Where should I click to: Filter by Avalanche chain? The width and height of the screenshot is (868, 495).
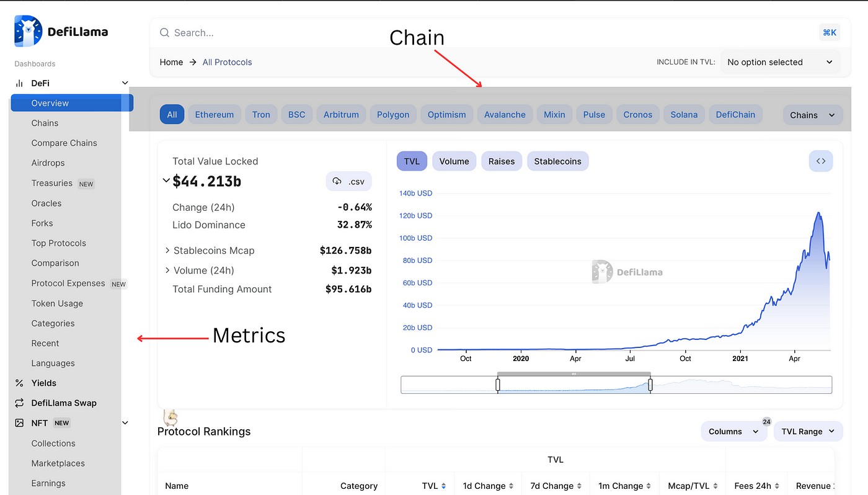pos(505,114)
